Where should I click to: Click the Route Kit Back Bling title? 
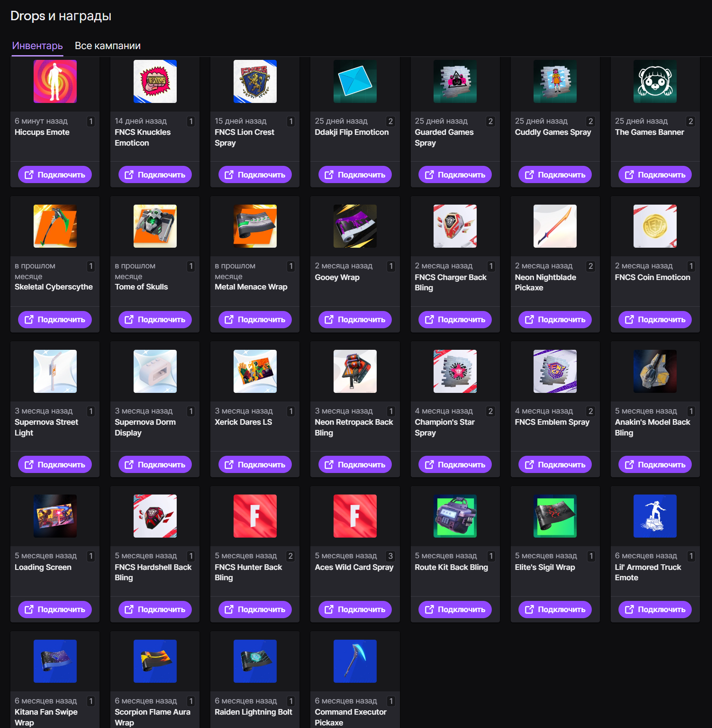coord(451,567)
